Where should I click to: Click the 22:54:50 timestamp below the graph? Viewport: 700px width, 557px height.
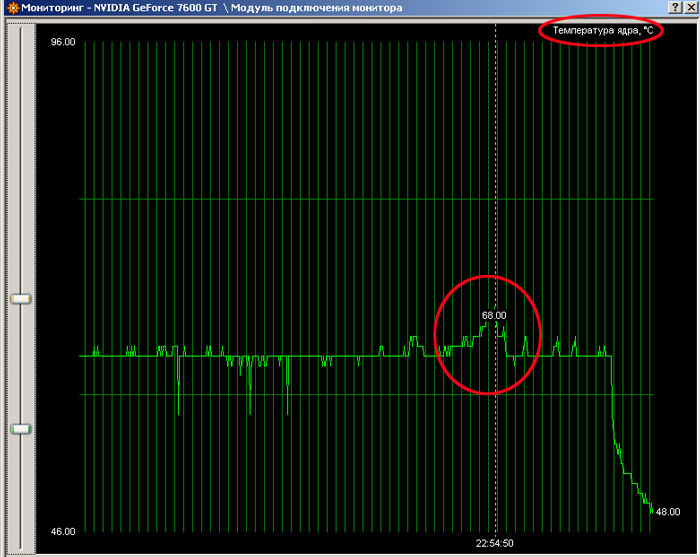click(495, 544)
